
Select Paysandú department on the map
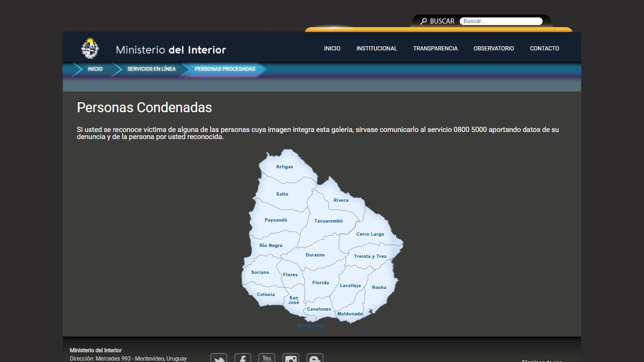276,220
